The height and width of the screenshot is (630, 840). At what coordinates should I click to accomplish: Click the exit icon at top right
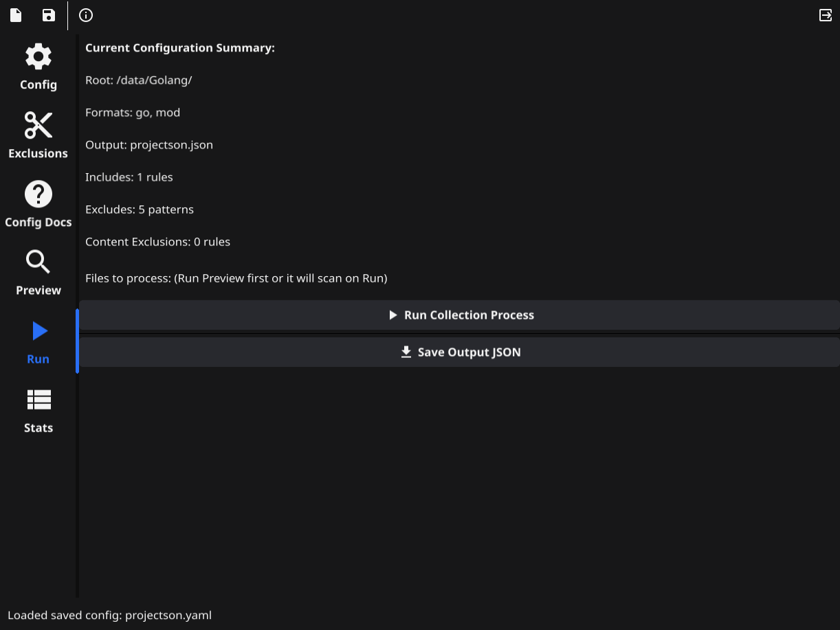tap(826, 15)
